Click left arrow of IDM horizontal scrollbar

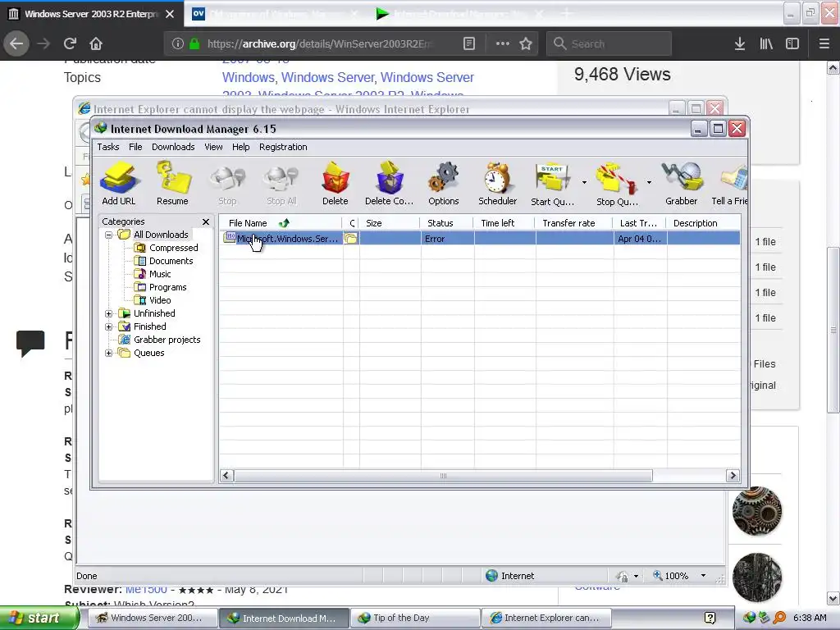[226, 476]
